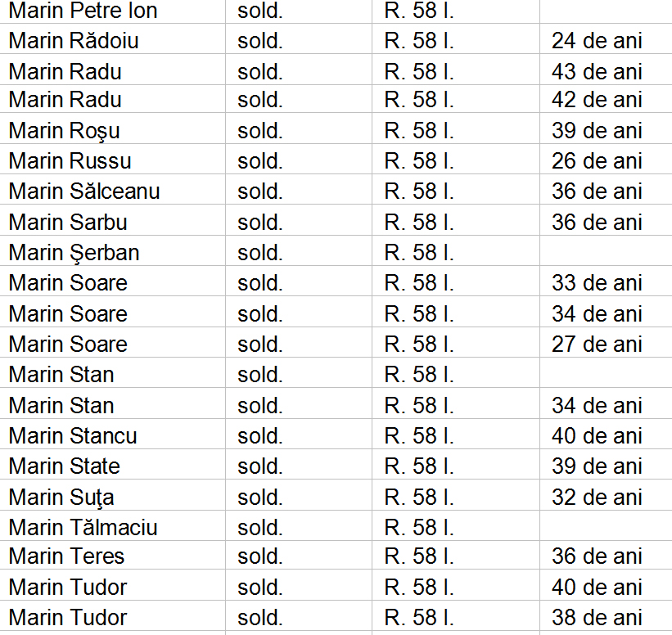Click the 38 de ani age cell
This screenshot has width=672, height=635.
click(x=597, y=618)
